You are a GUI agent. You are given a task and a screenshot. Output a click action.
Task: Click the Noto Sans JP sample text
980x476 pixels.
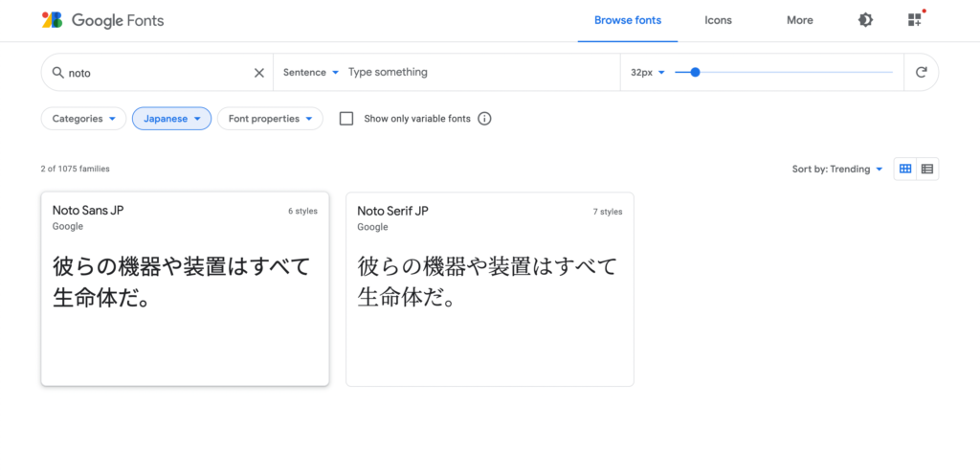coord(182,283)
